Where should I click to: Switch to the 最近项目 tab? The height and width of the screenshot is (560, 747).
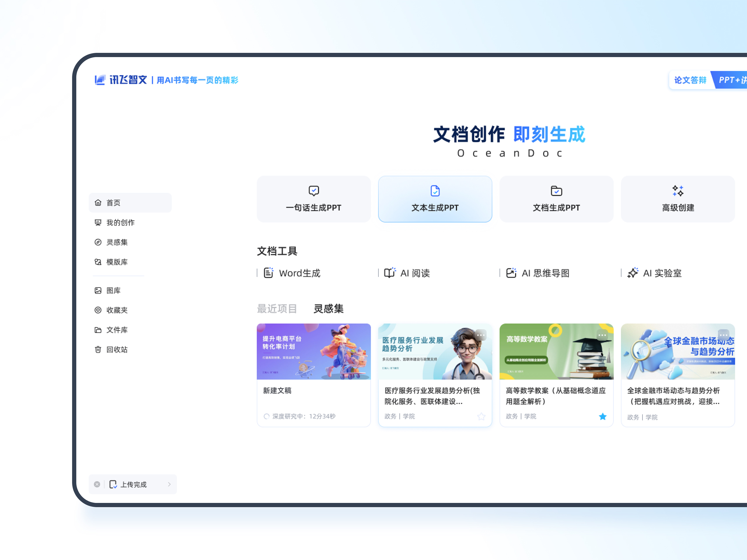tap(277, 309)
